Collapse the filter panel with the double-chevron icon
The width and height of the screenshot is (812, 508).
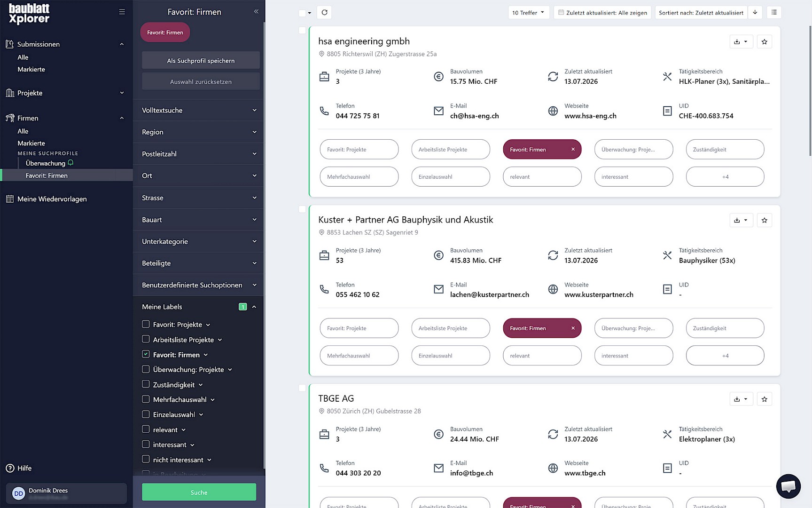[256, 12]
